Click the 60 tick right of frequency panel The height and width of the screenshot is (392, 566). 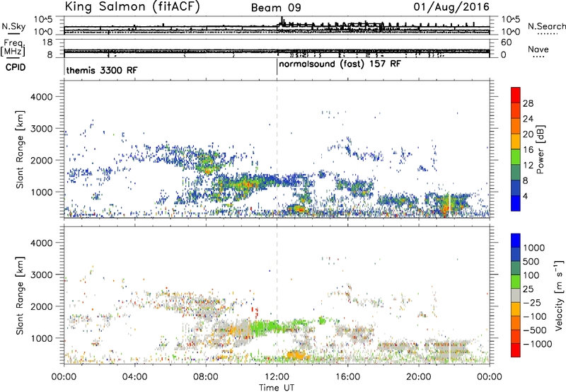[506, 42]
